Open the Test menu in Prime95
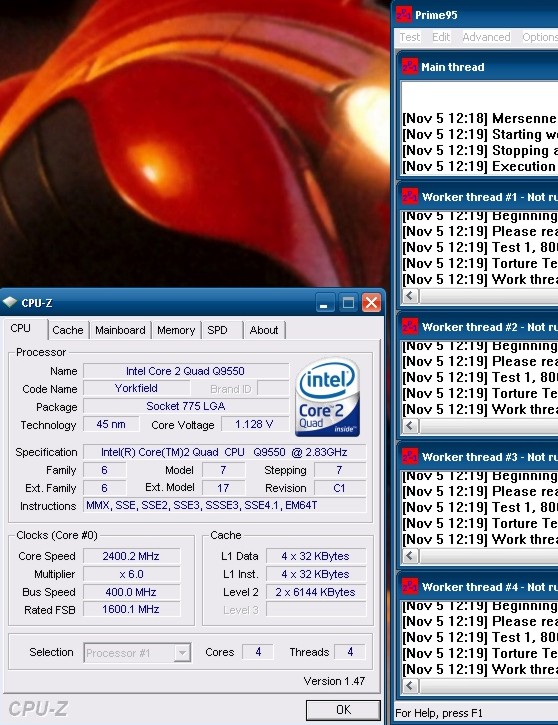The image size is (558, 725). [410, 37]
